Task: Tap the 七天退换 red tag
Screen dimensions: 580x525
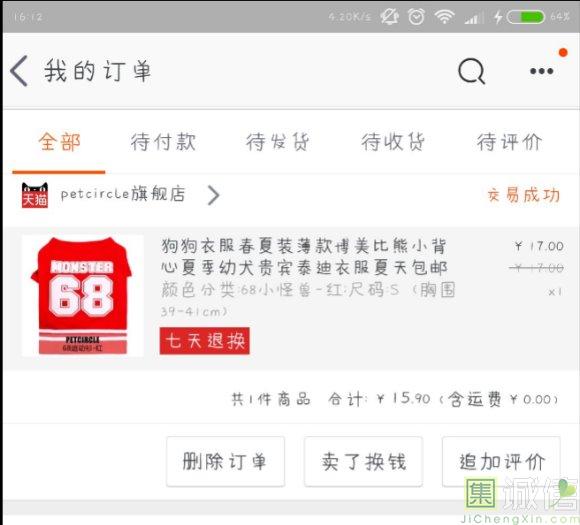Action: click(x=205, y=341)
